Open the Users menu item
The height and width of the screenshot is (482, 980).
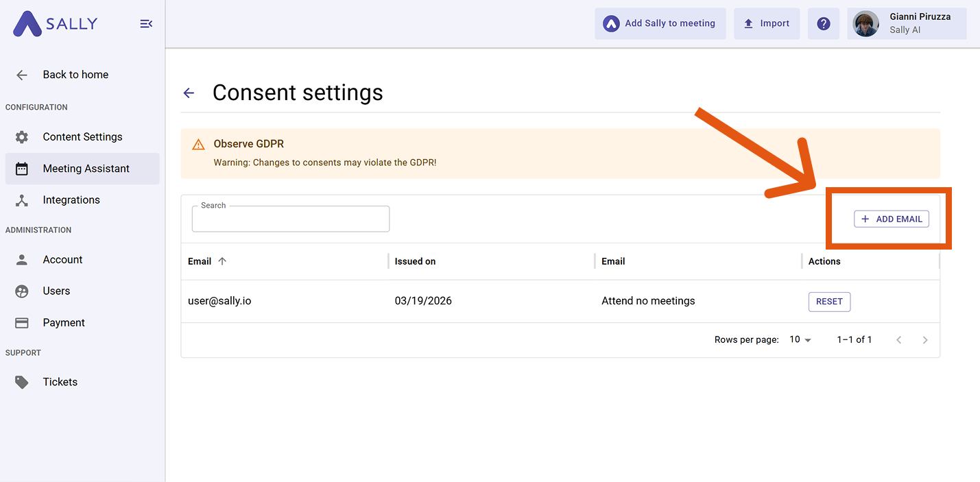[56, 291]
